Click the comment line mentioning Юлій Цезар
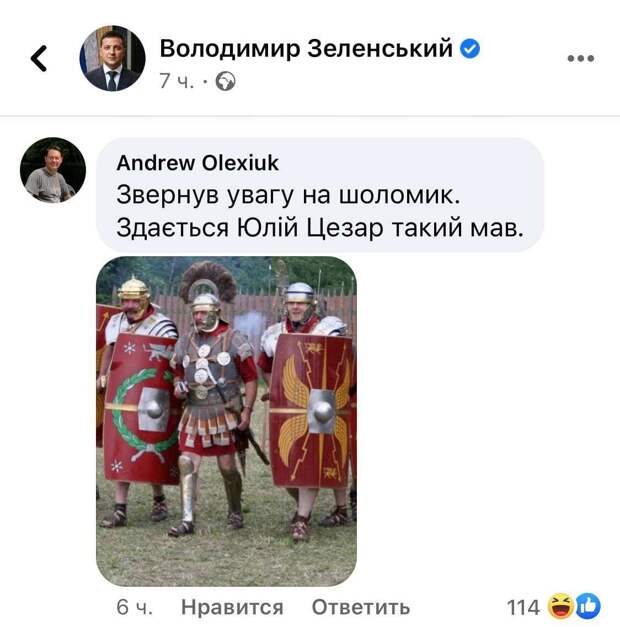Viewport: 620px width, 627px height. click(x=320, y=228)
